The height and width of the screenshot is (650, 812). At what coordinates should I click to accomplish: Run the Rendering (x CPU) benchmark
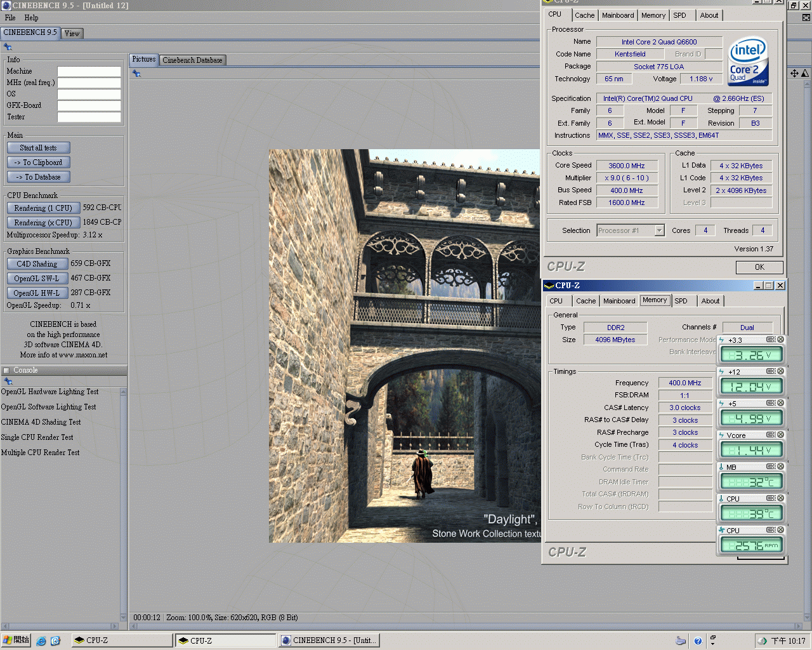coord(43,223)
